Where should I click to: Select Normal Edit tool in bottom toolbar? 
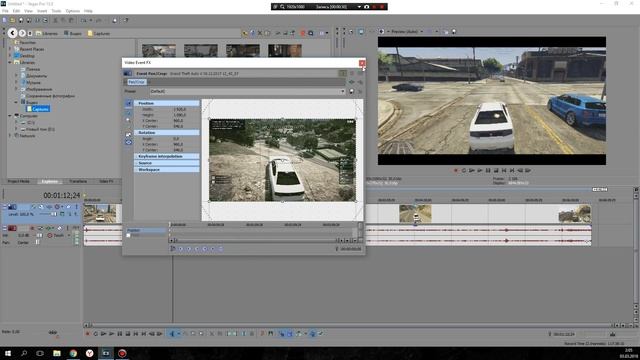tap(172, 334)
